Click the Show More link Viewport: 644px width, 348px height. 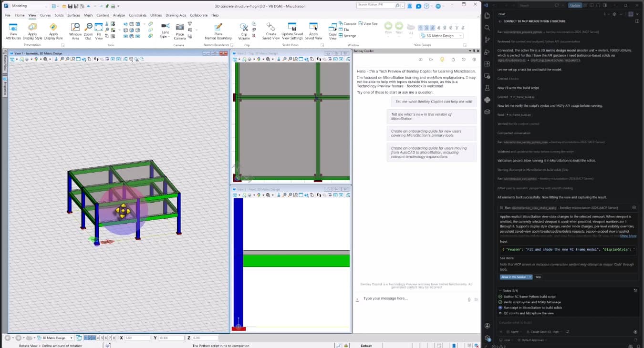(x=628, y=235)
